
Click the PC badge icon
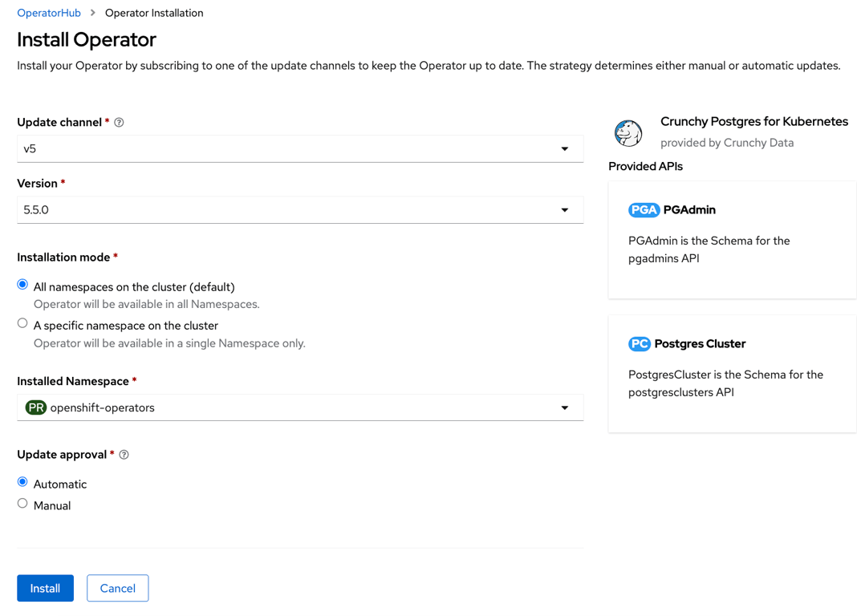[x=639, y=343]
